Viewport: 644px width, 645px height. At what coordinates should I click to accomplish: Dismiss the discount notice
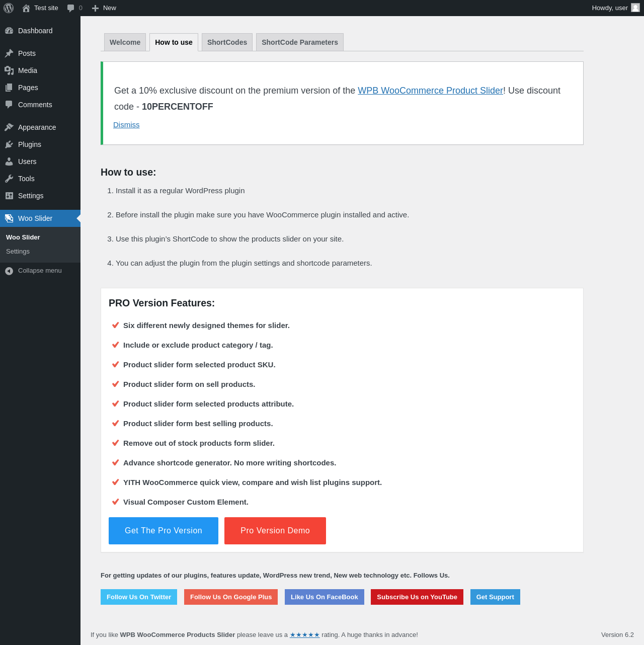[x=126, y=125]
